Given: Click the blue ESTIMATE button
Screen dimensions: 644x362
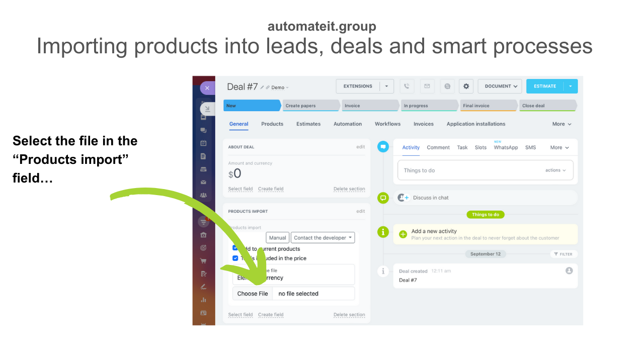Looking at the screenshot, I should pyautogui.click(x=545, y=86).
